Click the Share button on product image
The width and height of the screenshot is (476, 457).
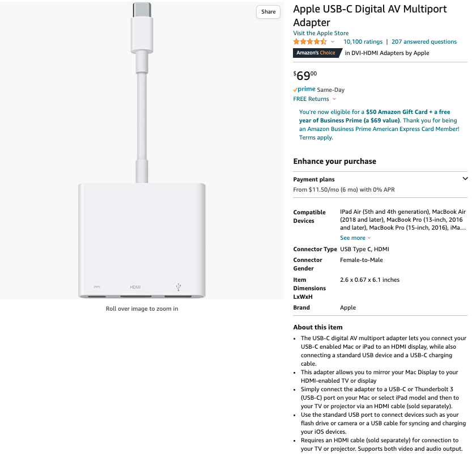pyautogui.click(x=269, y=12)
